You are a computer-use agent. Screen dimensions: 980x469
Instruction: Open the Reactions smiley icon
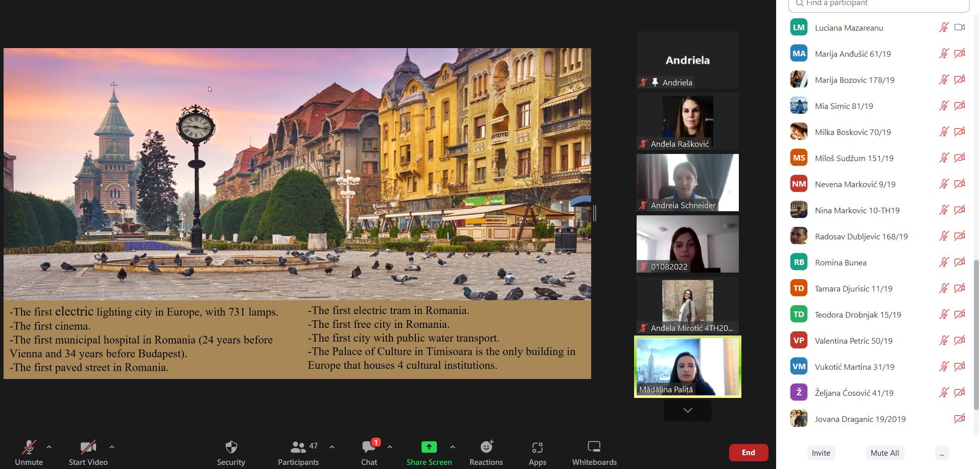point(486,446)
